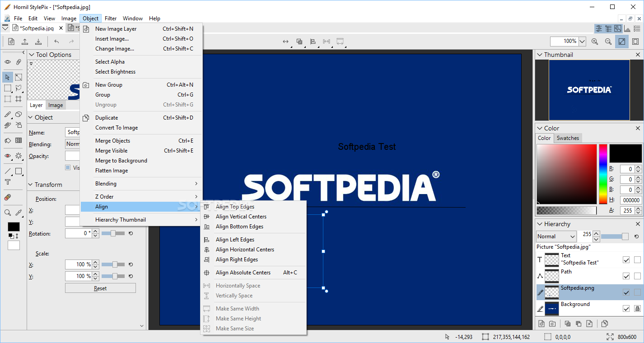Click the Undo arrow in toolbar
Screen dimensions: 644x343
click(x=56, y=42)
